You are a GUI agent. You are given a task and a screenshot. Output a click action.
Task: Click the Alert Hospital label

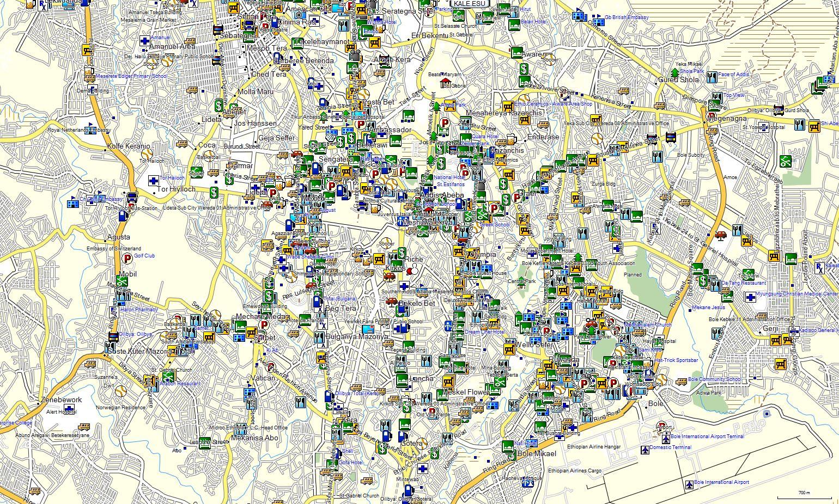click(x=61, y=413)
